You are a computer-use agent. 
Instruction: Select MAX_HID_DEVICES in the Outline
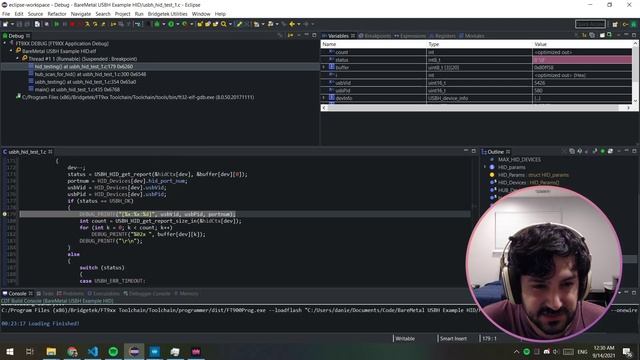519,160
